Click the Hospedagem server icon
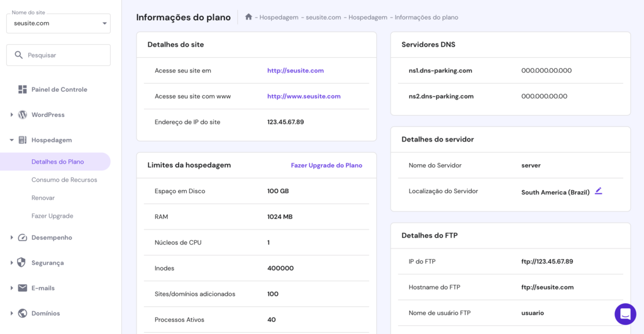Viewport: 644px width, 334px height. point(23,140)
